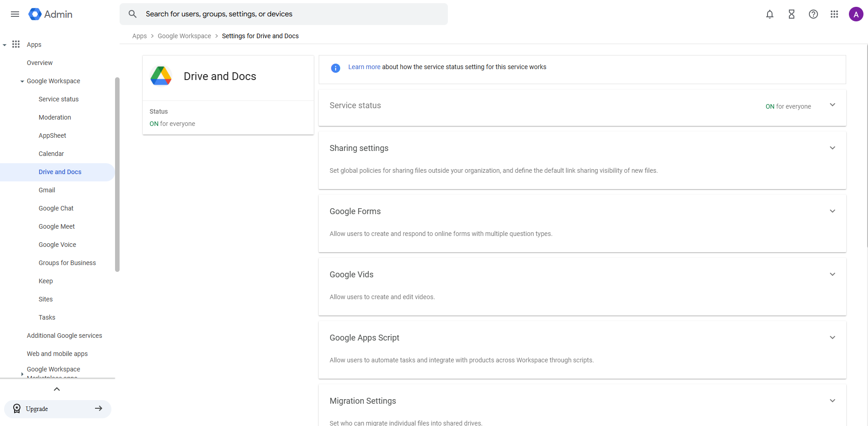Open Sites settings

tap(45, 299)
